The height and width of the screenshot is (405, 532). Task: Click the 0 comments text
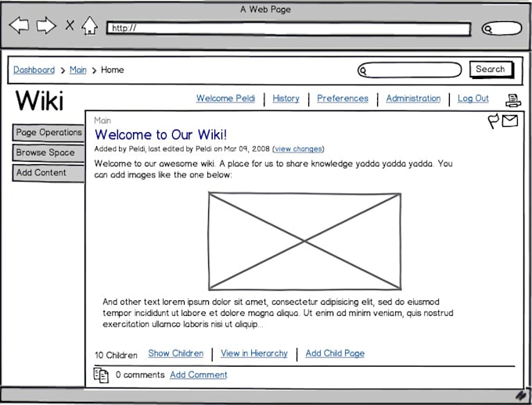140,375
